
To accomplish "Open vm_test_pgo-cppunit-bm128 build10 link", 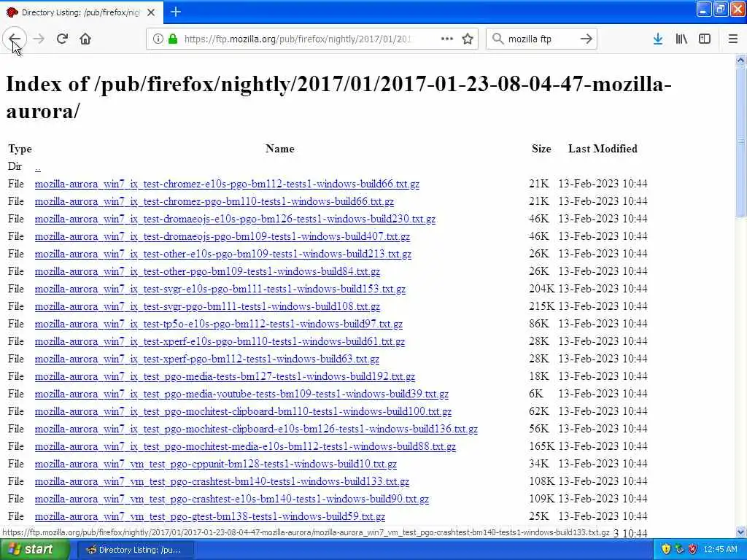I will tap(216, 464).
